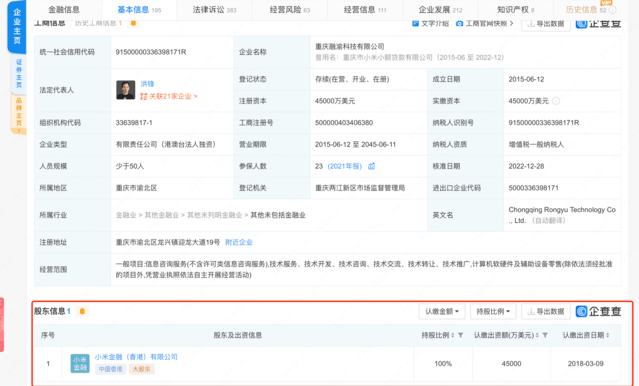Open 附近企业 link
The height and width of the screenshot is (386, 639).
pyautogui.click(x=239, y=243)
